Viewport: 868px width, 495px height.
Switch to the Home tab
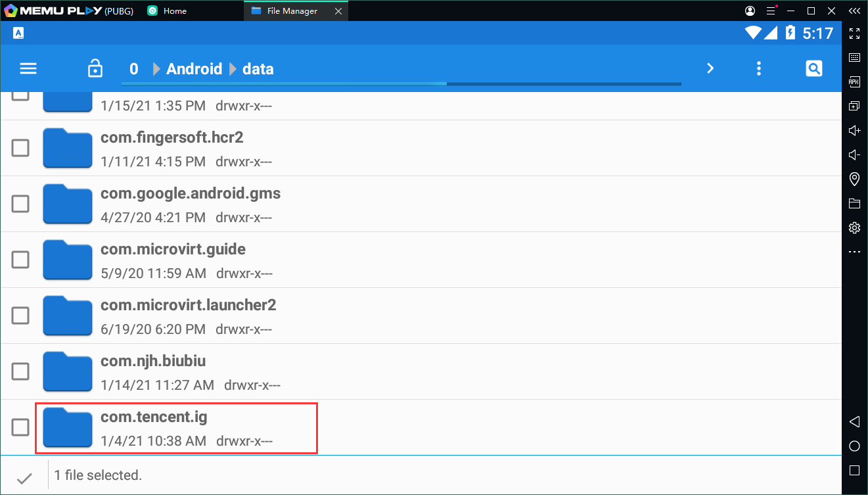pyautogui.click(x=174, y=11)
